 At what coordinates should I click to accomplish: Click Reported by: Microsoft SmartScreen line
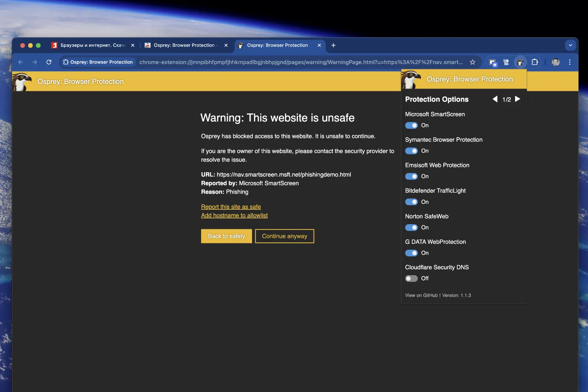(250, 183)
